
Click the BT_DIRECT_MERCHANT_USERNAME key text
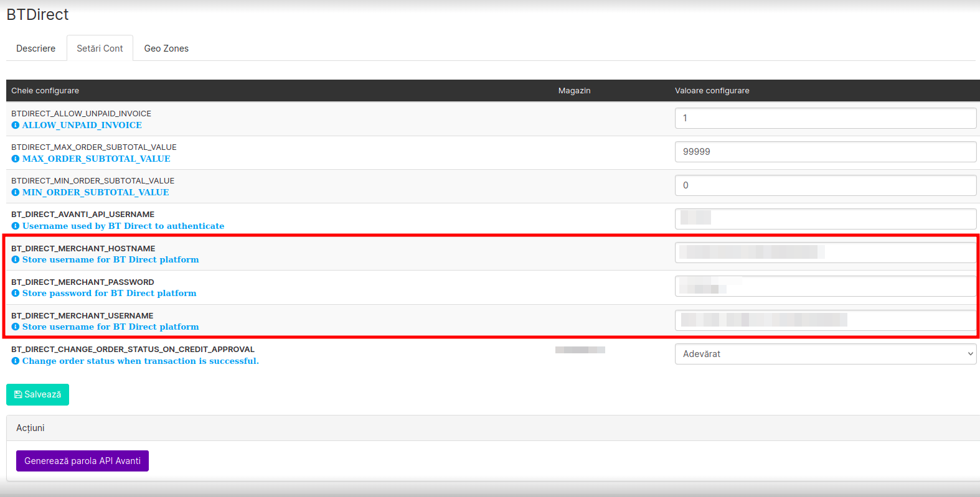tap(82, 315)
